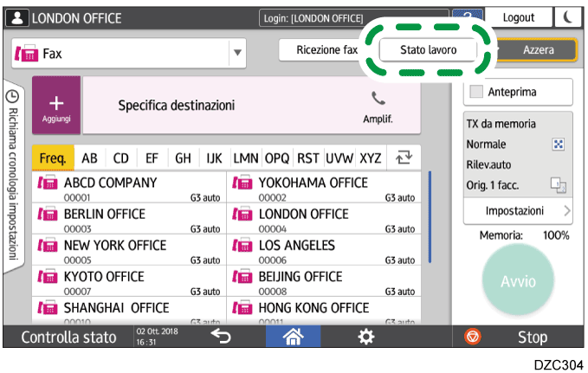Switch to the LMN tab
This screenshot has width=588, height=373.
(246, 158)
